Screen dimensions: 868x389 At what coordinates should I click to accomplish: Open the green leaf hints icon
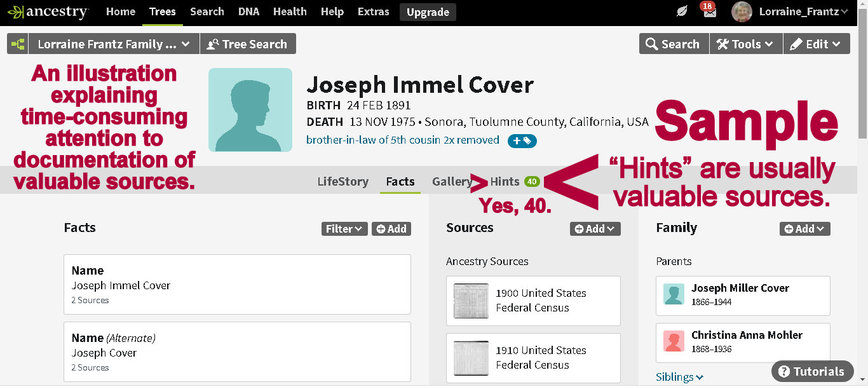682,11
